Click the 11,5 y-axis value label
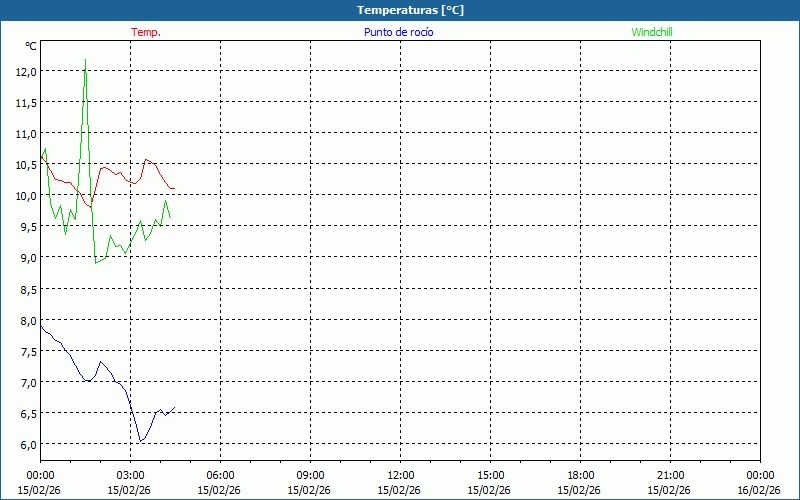 [x=25, y=103]
